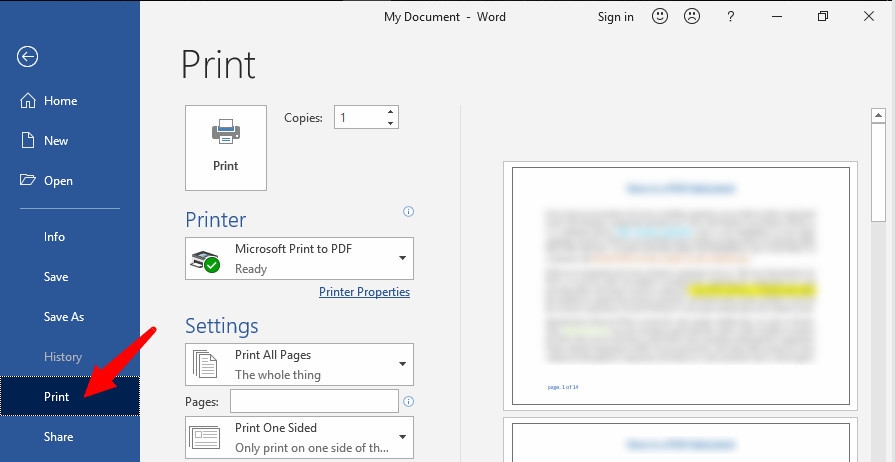Select Print in the sidebar
The width and height of the screenshot is (895, 462).
[x=70, y=396]
